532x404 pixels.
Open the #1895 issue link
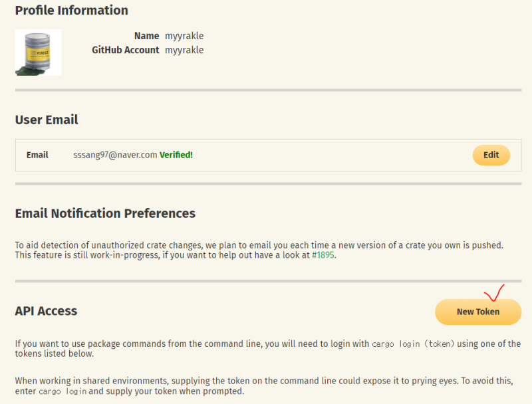[x=323, y=255]
